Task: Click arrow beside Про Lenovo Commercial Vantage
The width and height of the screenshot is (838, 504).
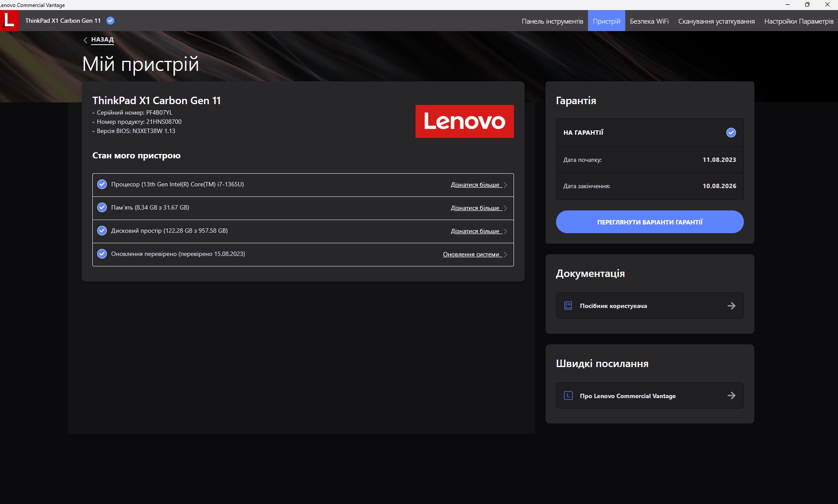Action: 731,396
